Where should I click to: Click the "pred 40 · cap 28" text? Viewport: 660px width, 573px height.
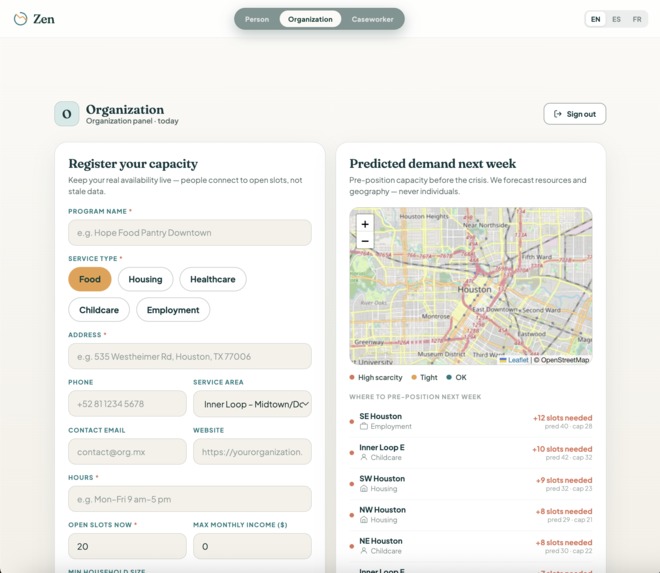click(568, 426)
